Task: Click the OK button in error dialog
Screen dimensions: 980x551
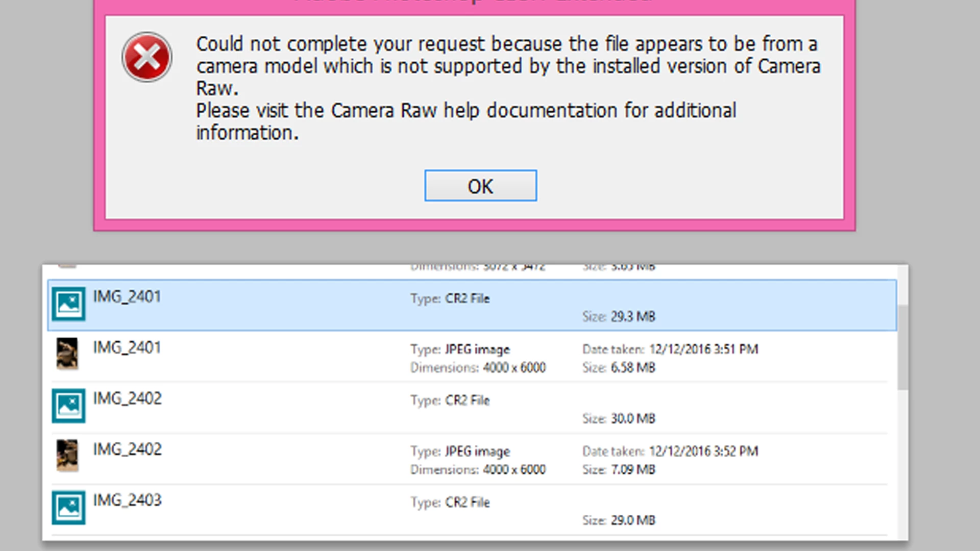Action: pos(480,186)
